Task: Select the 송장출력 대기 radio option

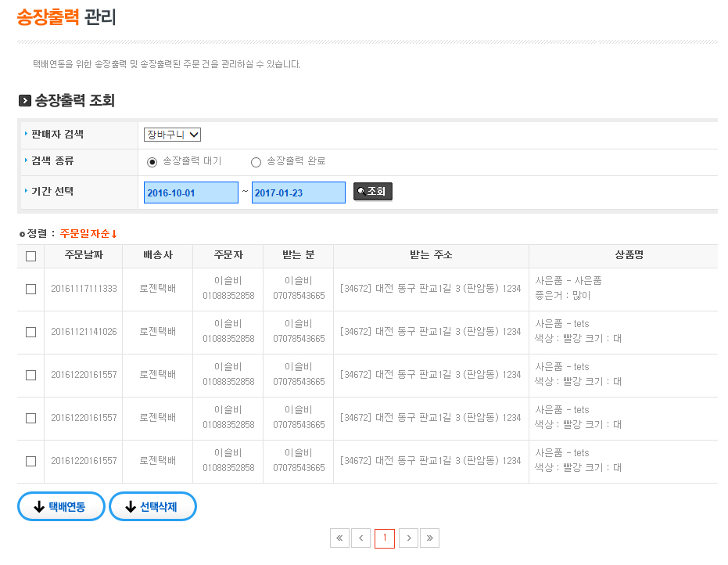Action: click(152, 162)
